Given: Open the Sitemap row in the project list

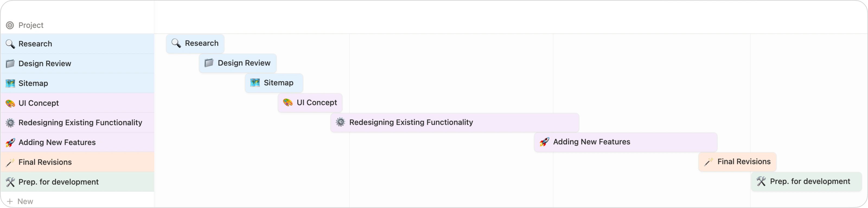Looking at the screenshot, I should [33, 83].
